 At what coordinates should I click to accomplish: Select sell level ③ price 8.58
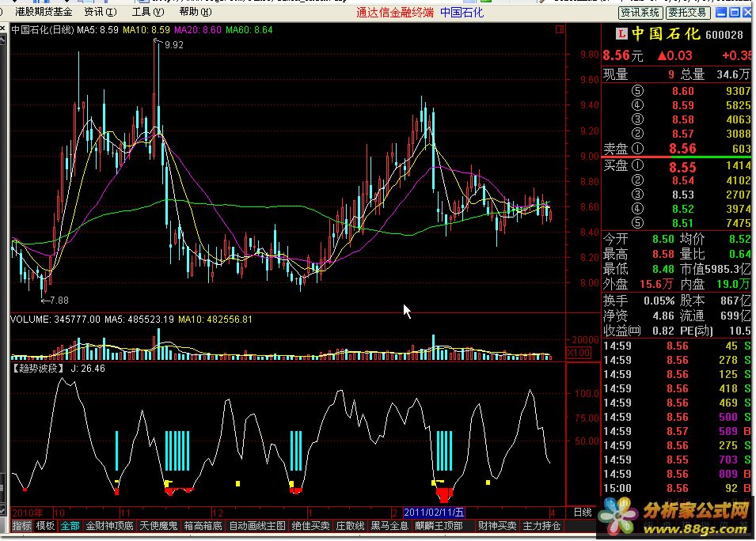[x=682, y=119]
